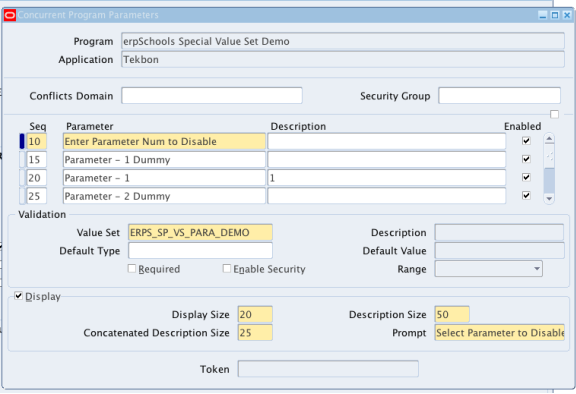Screen dimensions: 576x394
Task: Select the Parameter - 2 Dummy row
Action: 164,196
